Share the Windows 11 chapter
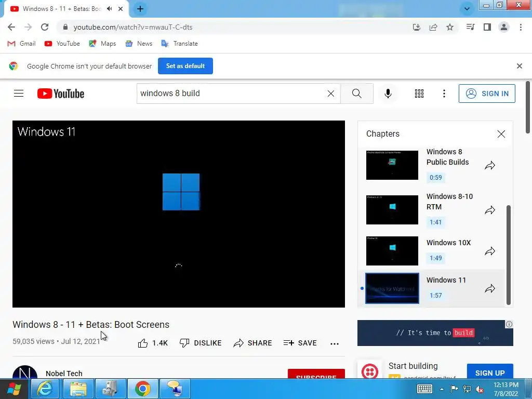This screenshot has height=399, width=532. tap(490, 288)
